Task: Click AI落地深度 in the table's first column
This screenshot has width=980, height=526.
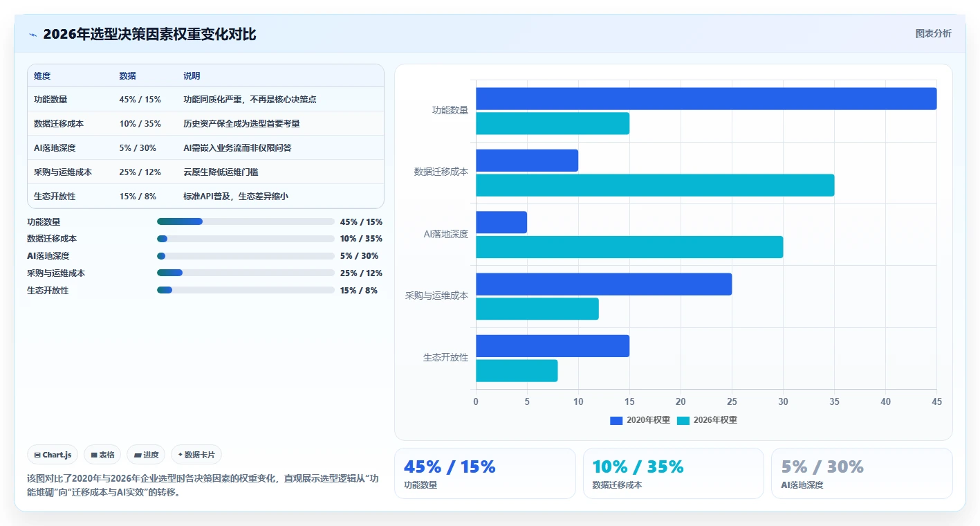Action: point(55,148)
